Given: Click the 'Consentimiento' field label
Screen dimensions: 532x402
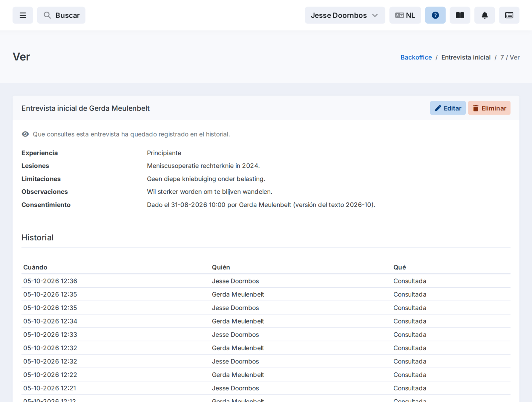Looking at the screenshot, I should coord(46,205).
